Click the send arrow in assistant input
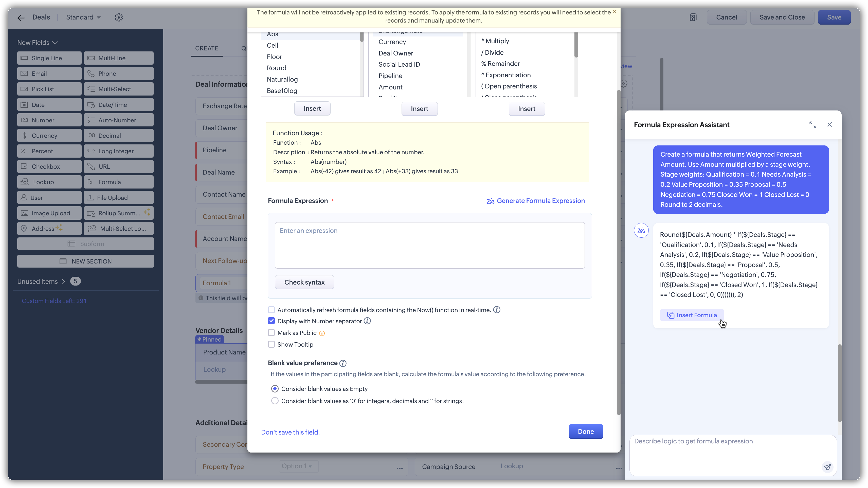 (x=827, y=467)
